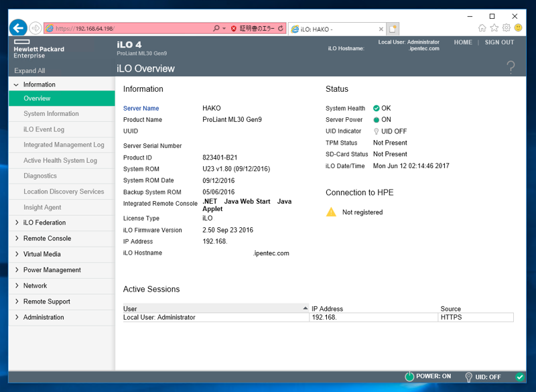Open a new browser tab

[393, 29]
